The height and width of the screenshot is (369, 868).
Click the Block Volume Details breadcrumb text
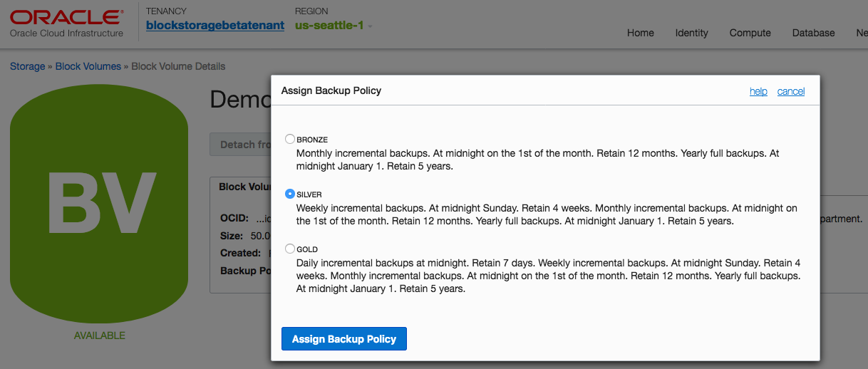click(x=178, y=66)
